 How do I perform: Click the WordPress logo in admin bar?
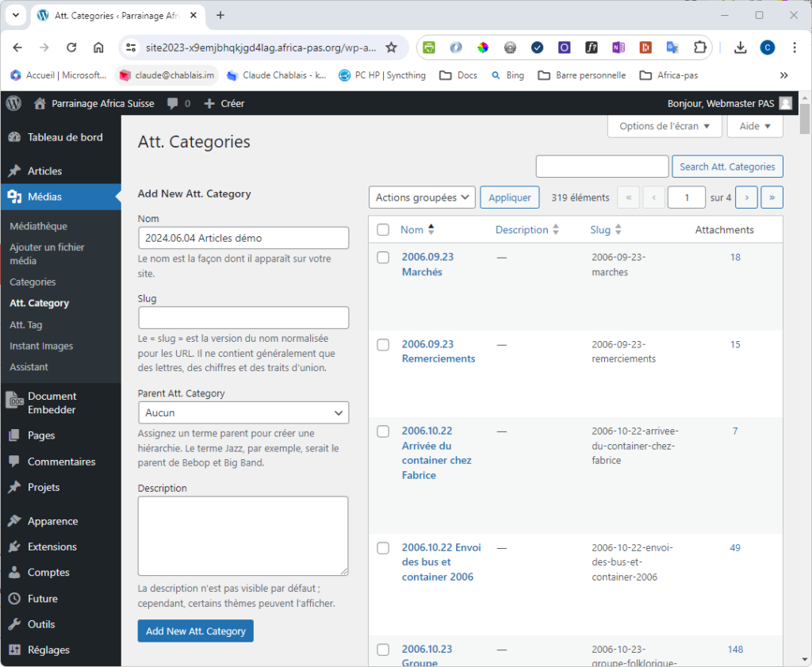pos(13,103)
